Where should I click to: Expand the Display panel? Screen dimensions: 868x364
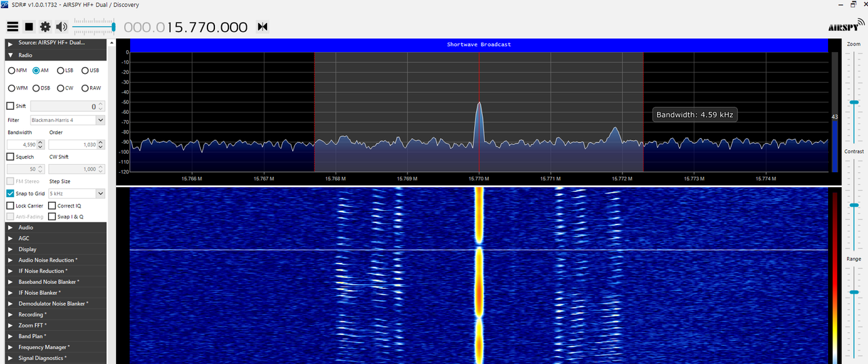[56, 249]
